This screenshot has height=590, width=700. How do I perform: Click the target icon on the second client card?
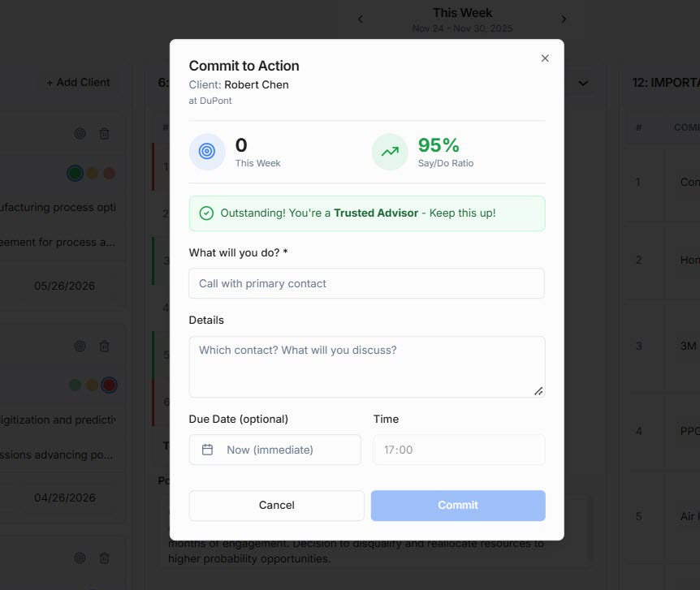click(x=80, y=346)
